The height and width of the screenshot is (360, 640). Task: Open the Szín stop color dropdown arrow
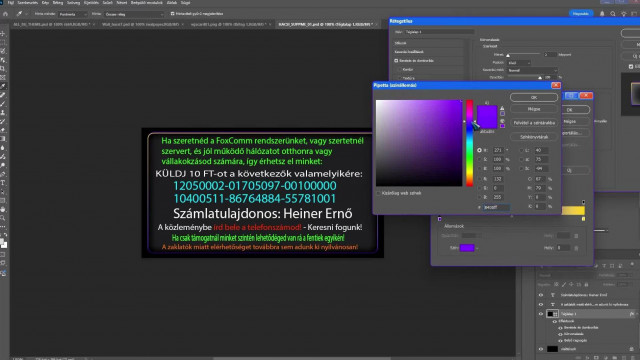477,248
